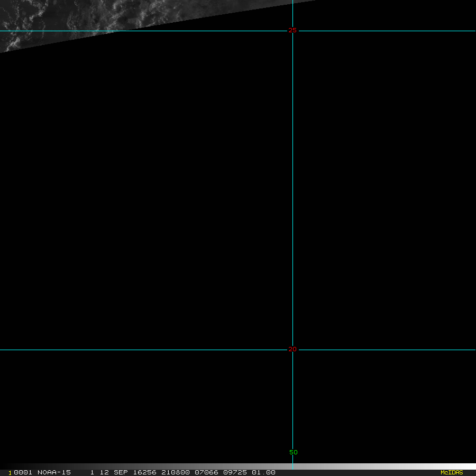Screen dimensions: 476x476
Task: Click the satellite swath strip at top center
Action: point(212,10)
